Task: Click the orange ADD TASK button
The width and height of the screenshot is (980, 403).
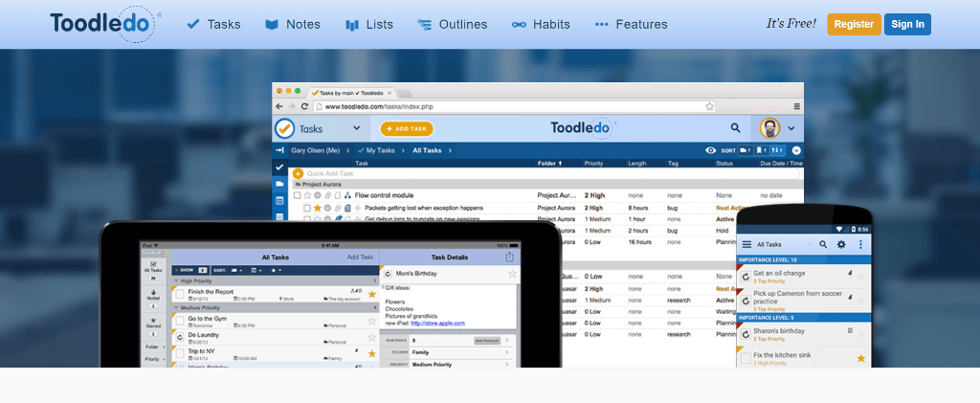Action: tap(407, 128)
